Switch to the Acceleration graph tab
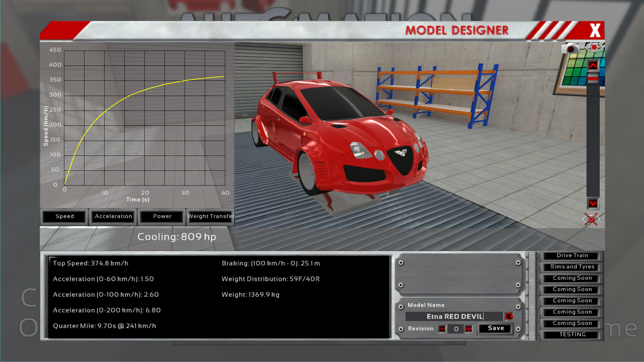The image size is (644, 362). [113, 217]
